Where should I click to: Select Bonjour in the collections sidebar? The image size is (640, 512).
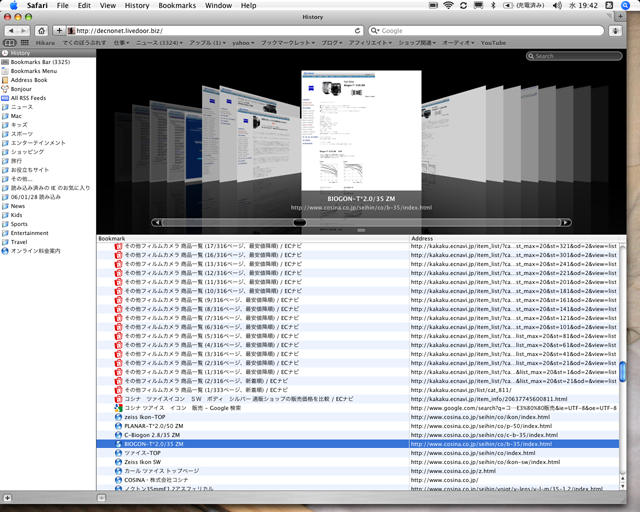48,89
